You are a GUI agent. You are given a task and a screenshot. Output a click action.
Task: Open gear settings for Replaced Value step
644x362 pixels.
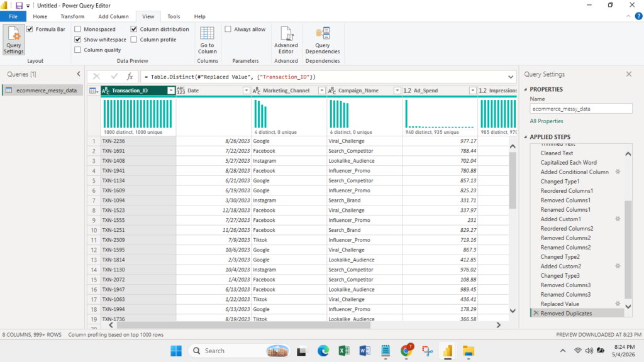pos(618,304)
